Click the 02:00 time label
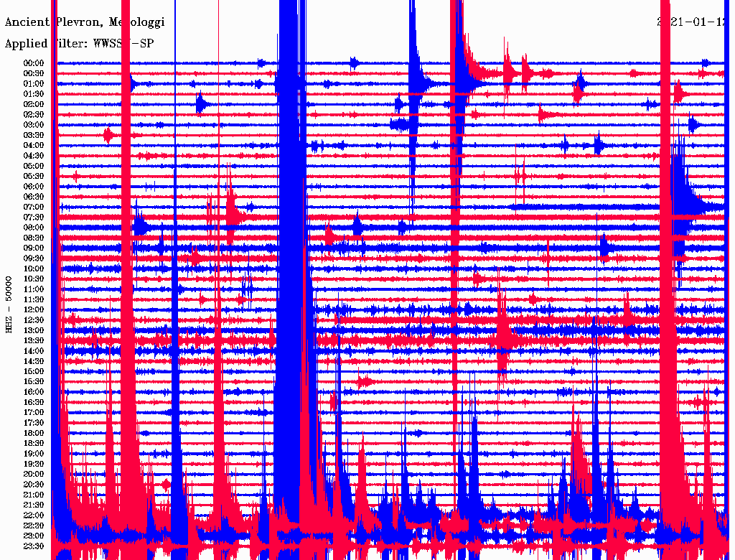 click(x=34, y=104)
